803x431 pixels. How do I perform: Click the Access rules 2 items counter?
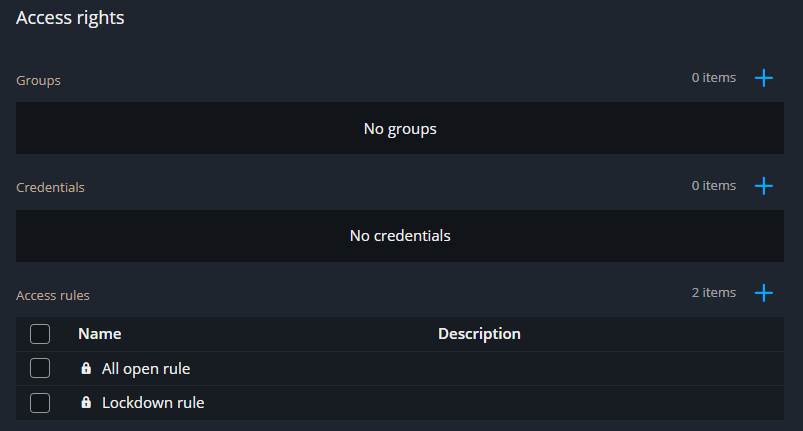[x=713, y=293]
